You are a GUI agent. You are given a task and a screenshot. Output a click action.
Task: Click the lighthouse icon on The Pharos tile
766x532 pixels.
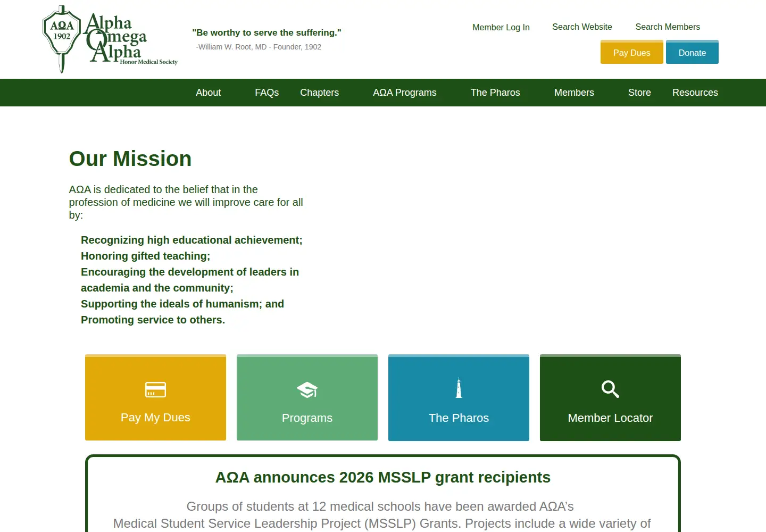[459, 388]
